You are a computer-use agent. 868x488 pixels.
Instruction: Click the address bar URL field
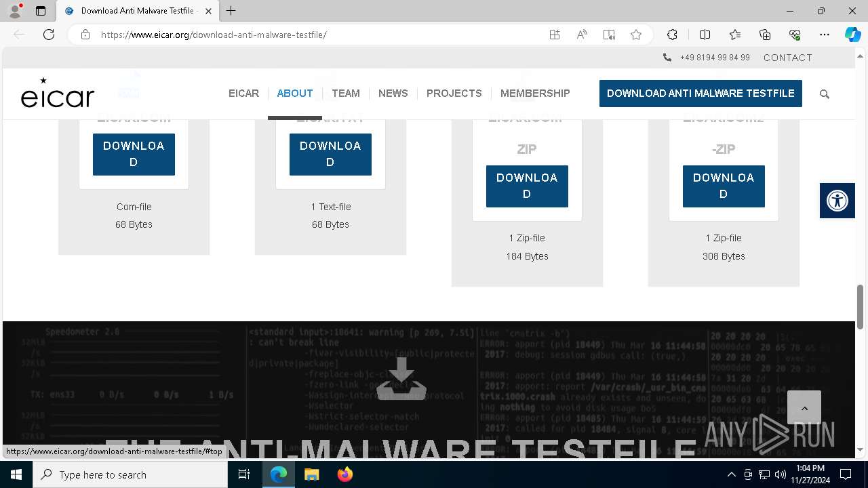(x=319, y=35)
